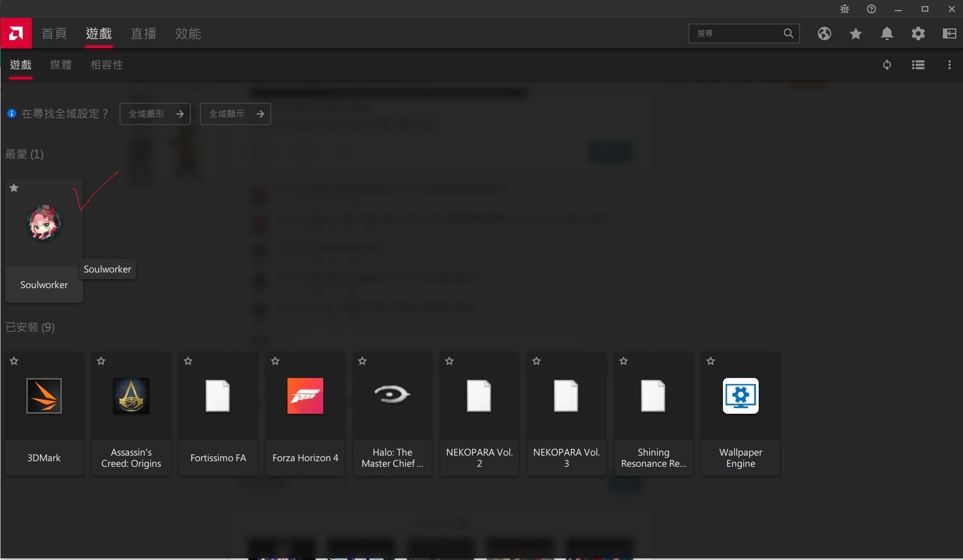Click the AMD logo icon

click(x=16, y=33)
